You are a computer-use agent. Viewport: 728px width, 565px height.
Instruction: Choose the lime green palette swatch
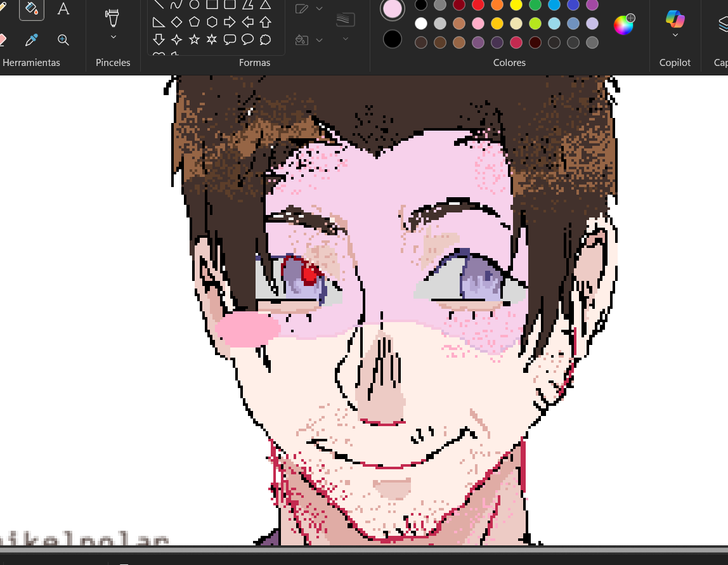[535, 23]
